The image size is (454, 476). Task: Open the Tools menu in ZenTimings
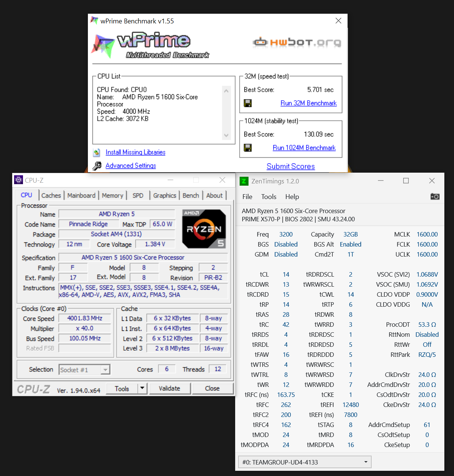(x=269, y=197)
